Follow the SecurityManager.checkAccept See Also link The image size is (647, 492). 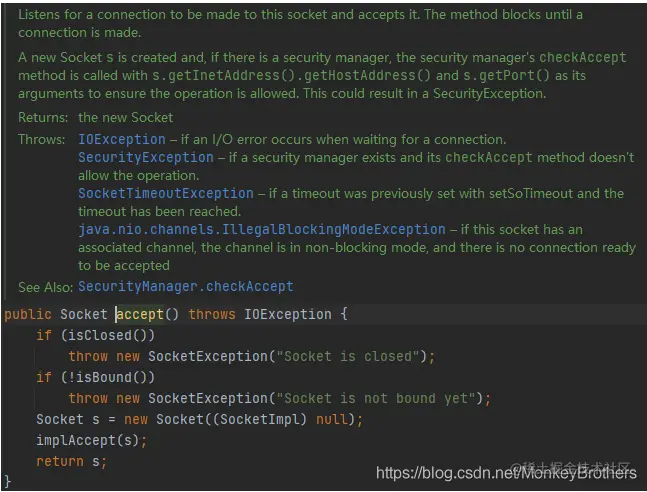186,286
